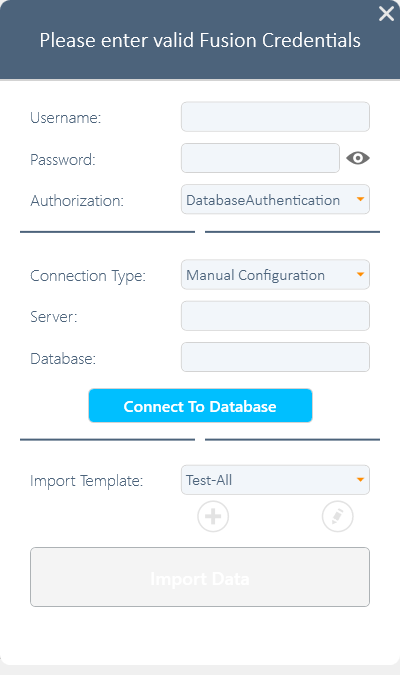Screen dimensions: 400x675
Task: Click the Import Data button
Action: coord(200,577)
